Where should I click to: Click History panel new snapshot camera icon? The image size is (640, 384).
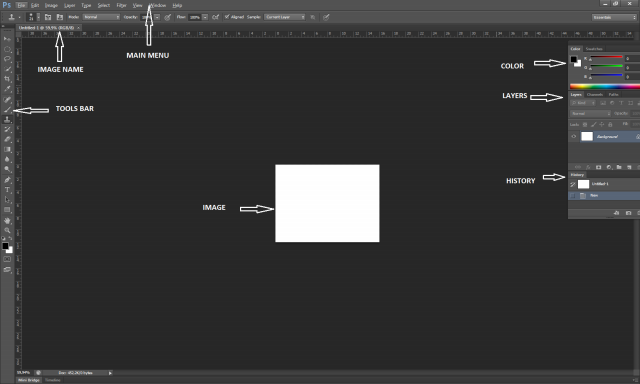[x=629, y=213]
